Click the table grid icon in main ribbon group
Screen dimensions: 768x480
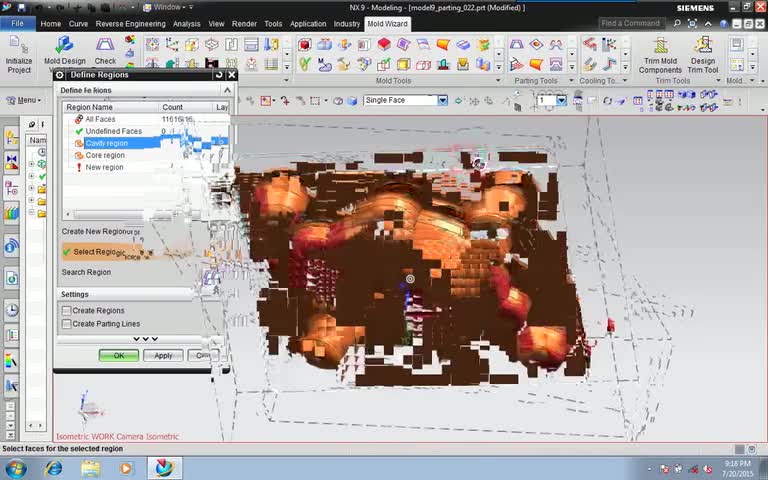click(271, 64)
